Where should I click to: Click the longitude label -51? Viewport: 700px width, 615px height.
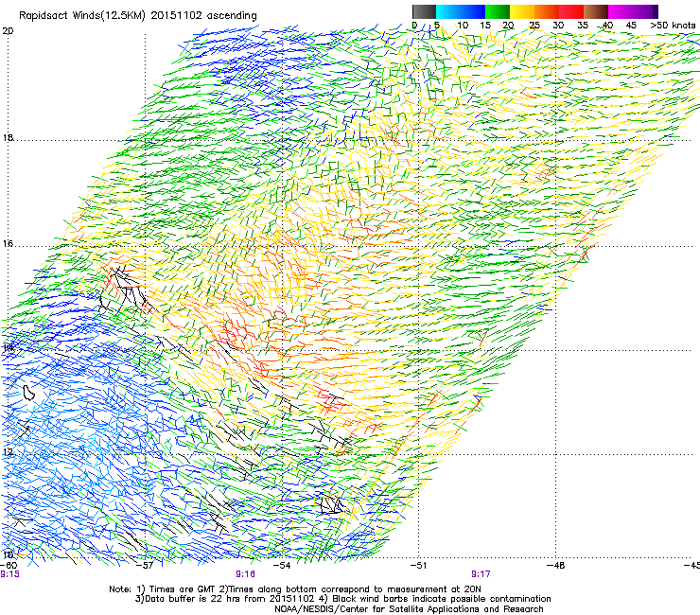coord(419,566)
